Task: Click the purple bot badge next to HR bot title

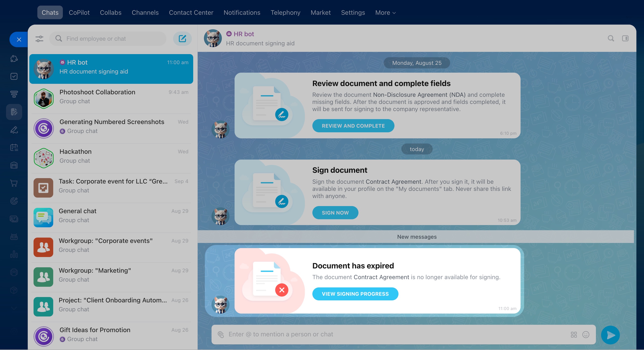Action: (x=229, y=34)
